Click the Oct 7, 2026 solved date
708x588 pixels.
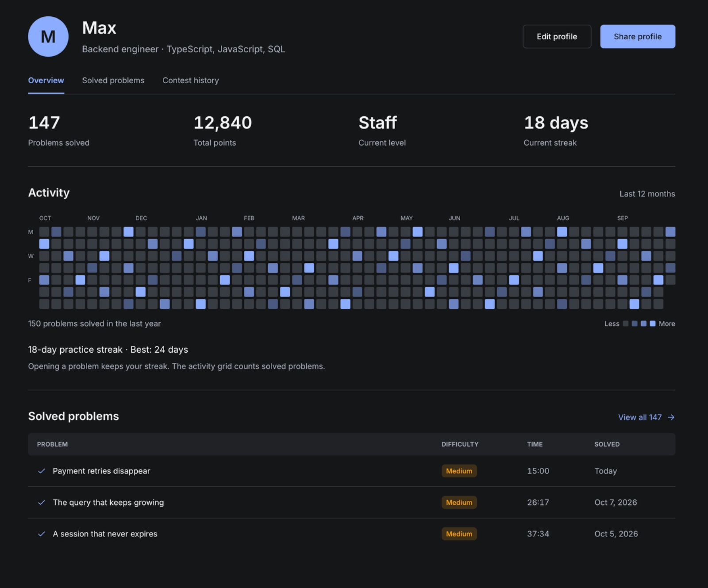coord(616,502)
